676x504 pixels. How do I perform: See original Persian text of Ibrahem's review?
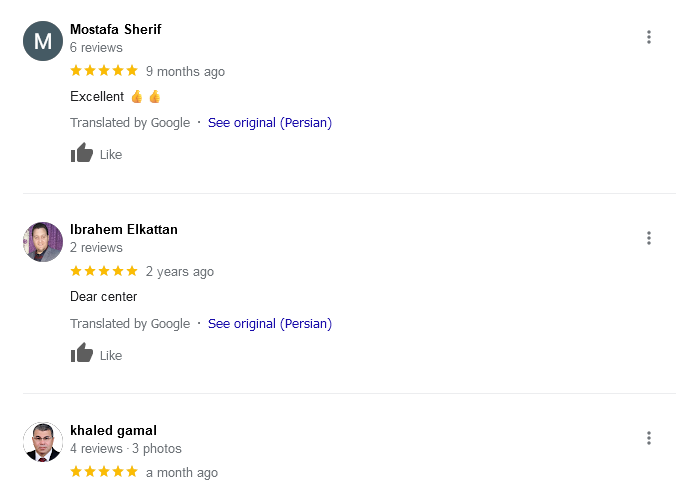point(269,323)
